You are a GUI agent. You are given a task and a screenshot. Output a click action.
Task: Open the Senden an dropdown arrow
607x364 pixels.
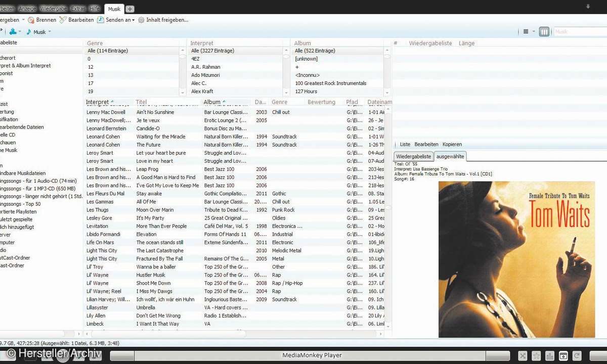pos(133,20)
